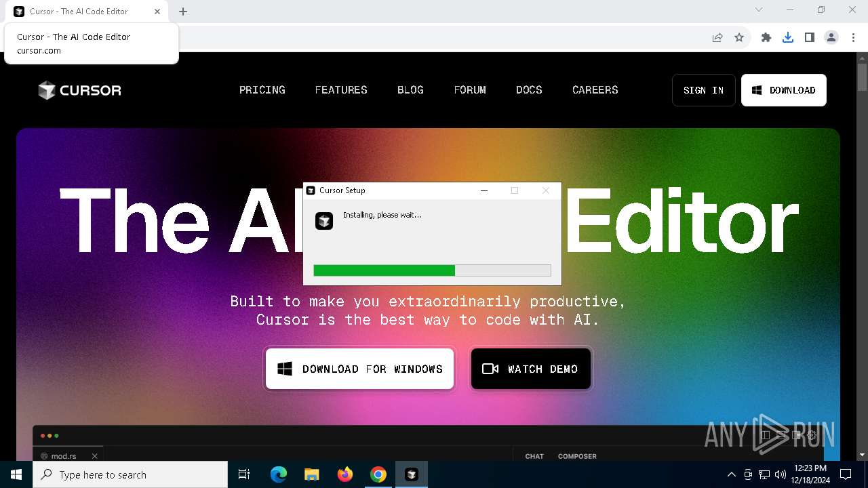Image resolution: width=868 pixels, height=488 pixels.
Task: Open File Explorer from taskbar
Action: click(x=312, y=474)
